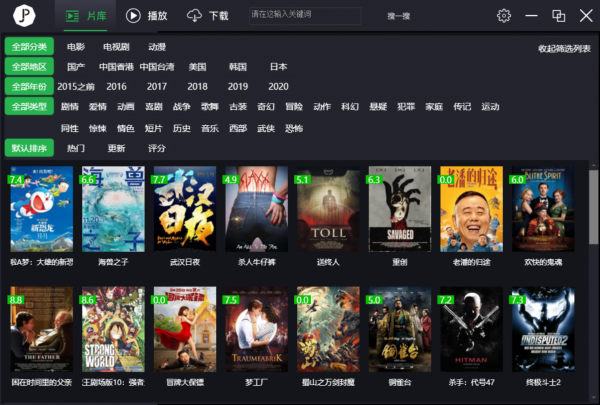This screenshot has height=405, width=600.
Task: Open settings via the gear icon
Action: pyautogui.click(x=504, y=16)
